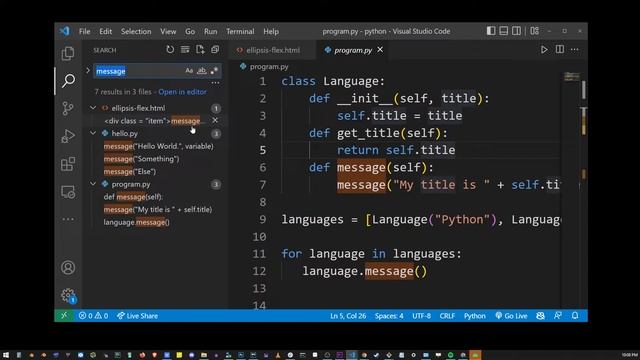This screenshot has height=360, width=640.
Task: Toggle Use Regular Expression option
Action: [214, 71]
